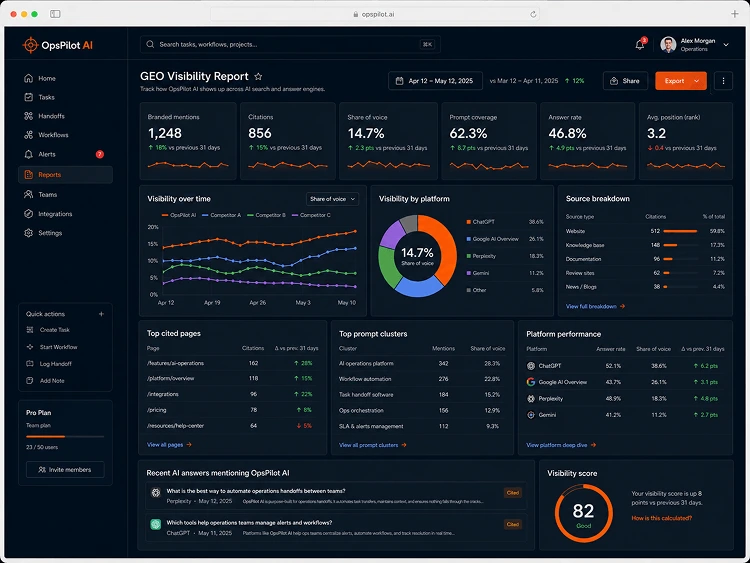The image size is (750, 563).
Task: Click the Website citations bar in Source breakdown
Action: coord(680,231)
